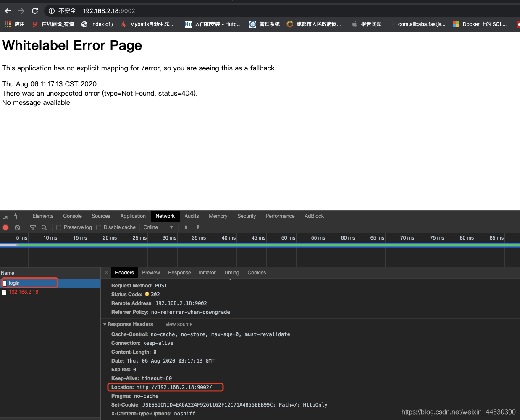Open the 管理系统 bookmark
Image resolution: width=520 pixels, height=420 pixels.
pyautogui.click(x=265, y=24)
